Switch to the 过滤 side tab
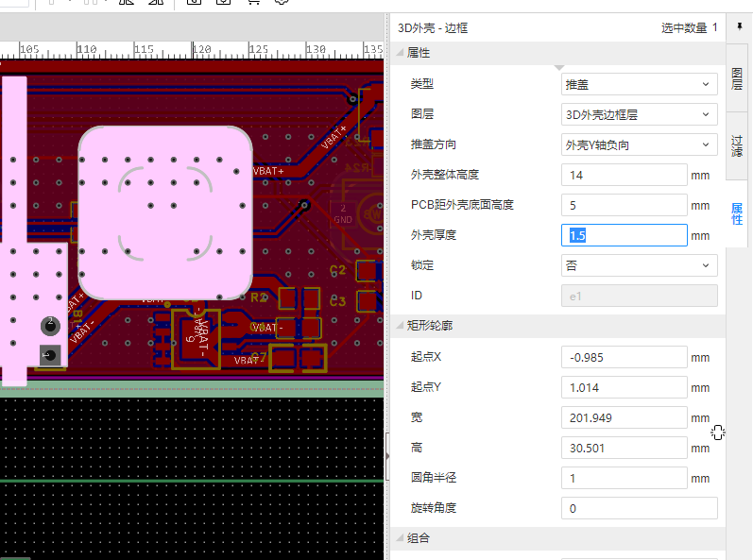The height and width of the screenshot is (560, 753). (737, 144)
